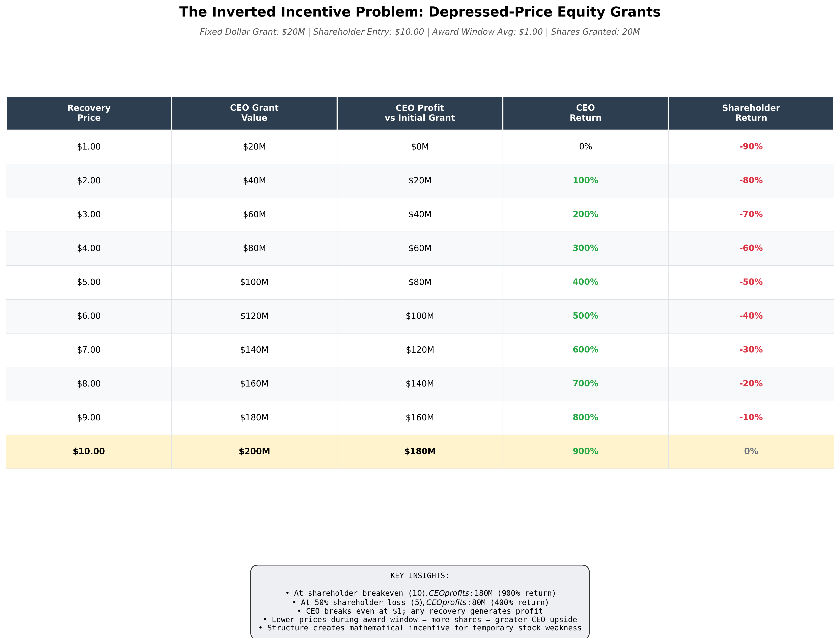
Task: Click the -50% shareholder return value
Action: coord(751,282)
